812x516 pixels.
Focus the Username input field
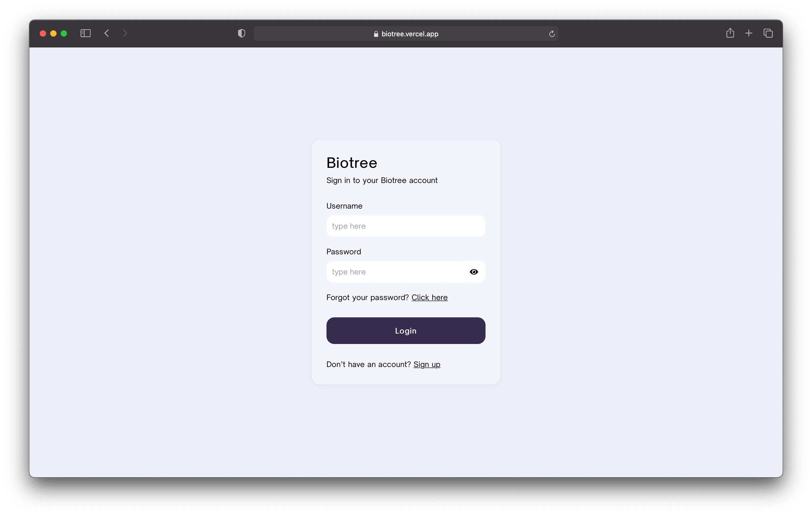pos(406,226)
